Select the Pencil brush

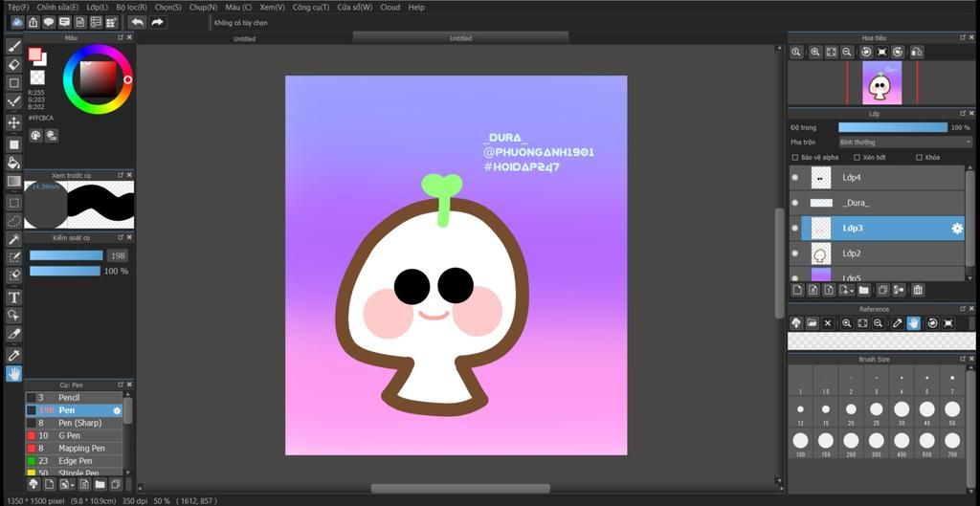75,397
